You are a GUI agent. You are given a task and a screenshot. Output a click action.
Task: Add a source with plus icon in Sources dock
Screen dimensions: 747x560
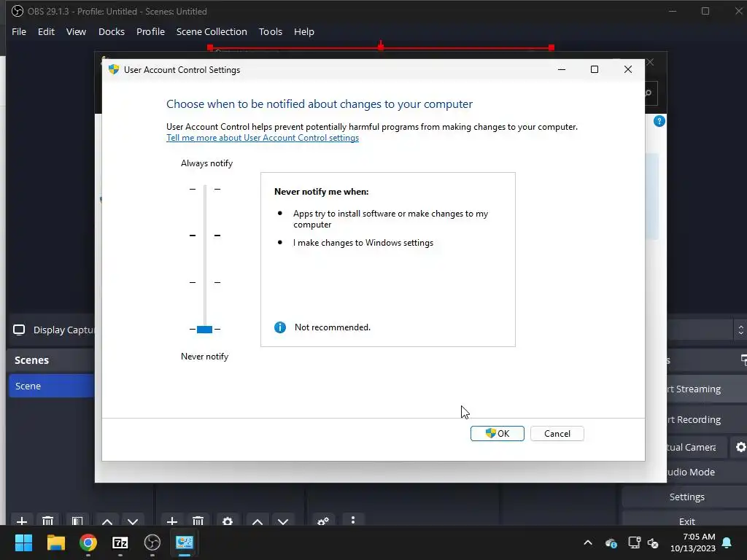click(x=172, y=521)
